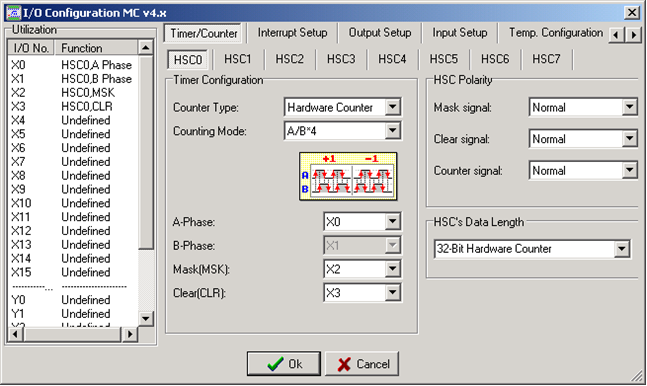Select the X5 Undefined row
This screenshot has width=647, height=386.
[73, 134]
